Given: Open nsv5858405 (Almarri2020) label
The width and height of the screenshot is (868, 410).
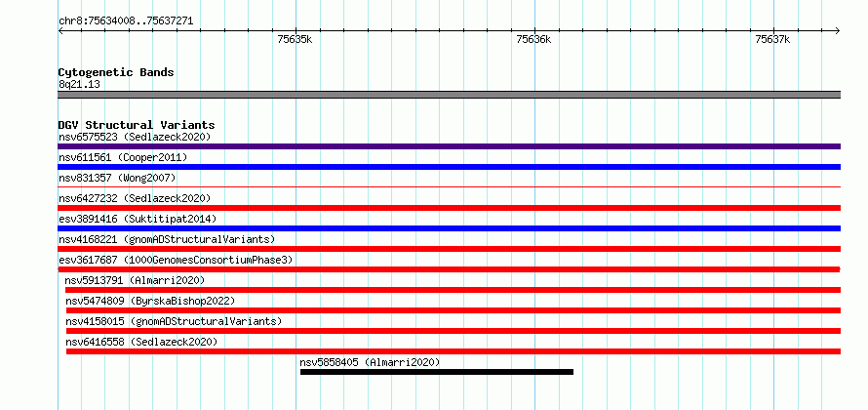Looking at the screenshot, I should (x=370, y=362).
